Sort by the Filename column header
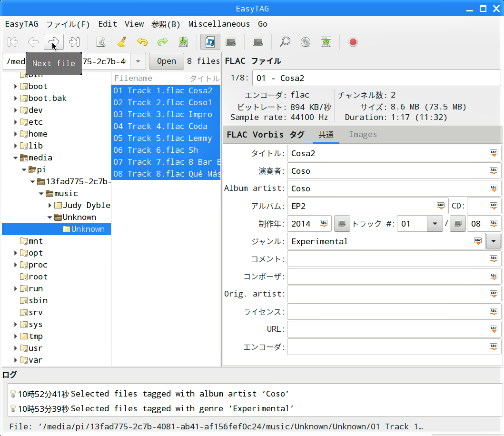This screenshot has height=436, width=504. [x=148, y=78]
